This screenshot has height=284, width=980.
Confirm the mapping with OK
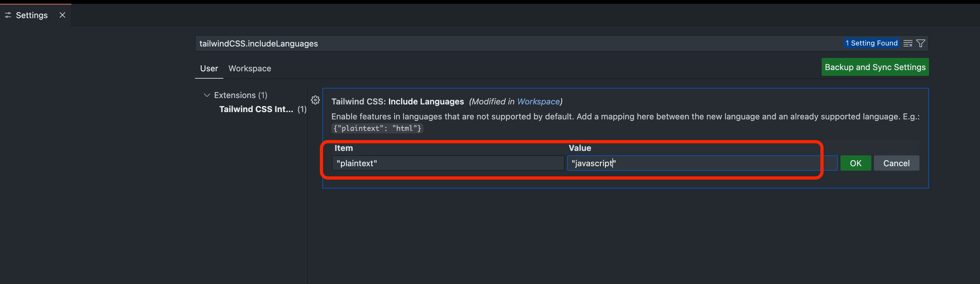tap(855, 163)
